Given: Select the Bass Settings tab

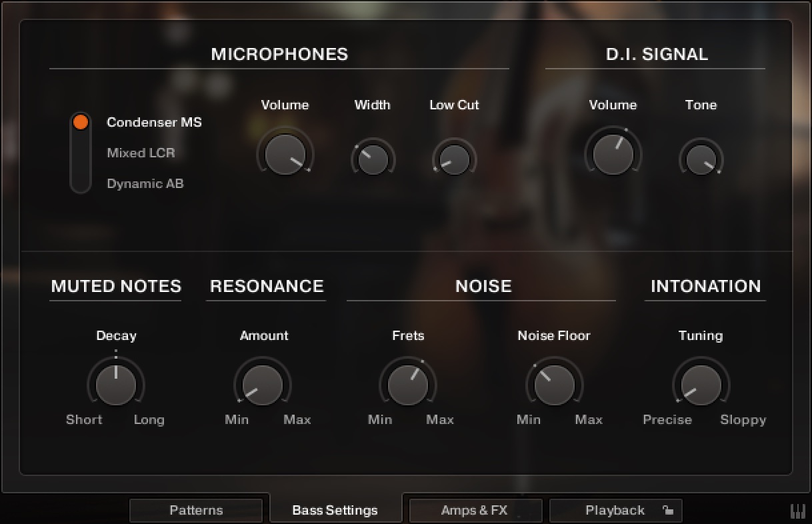Looking at the screenshot, I should coord(335,509).
